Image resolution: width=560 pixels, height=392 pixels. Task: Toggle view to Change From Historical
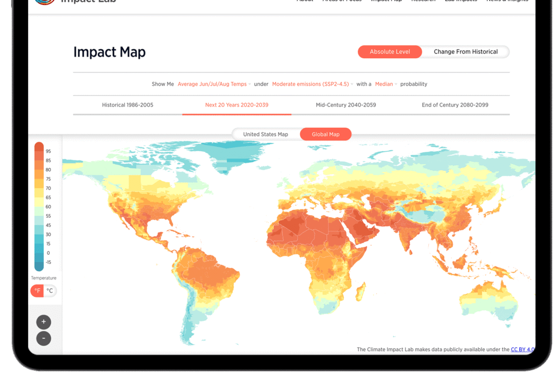pos(465,52)
